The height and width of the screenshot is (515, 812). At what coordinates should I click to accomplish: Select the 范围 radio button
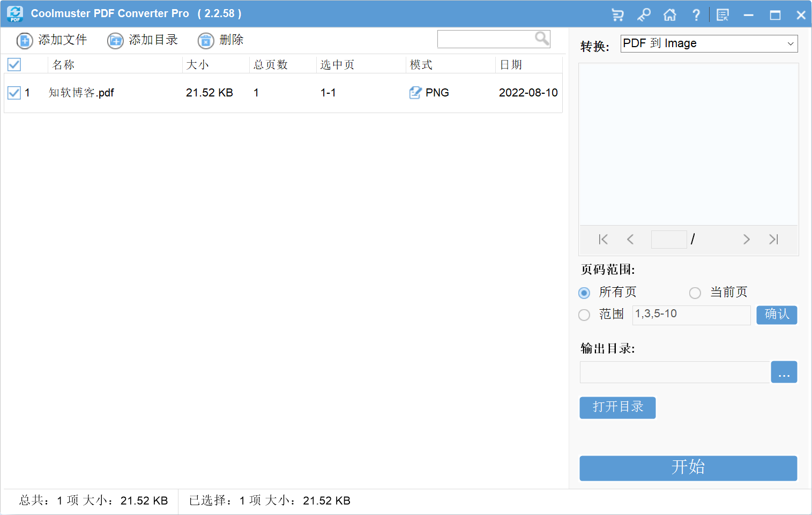click(x=584, y=315)
